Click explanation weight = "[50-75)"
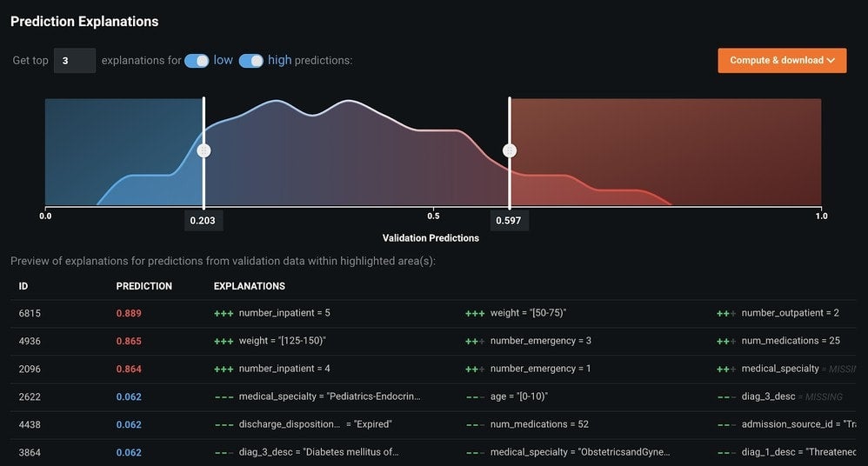The height and width of the screenshot is (466, 868). [x=528, y=313]
